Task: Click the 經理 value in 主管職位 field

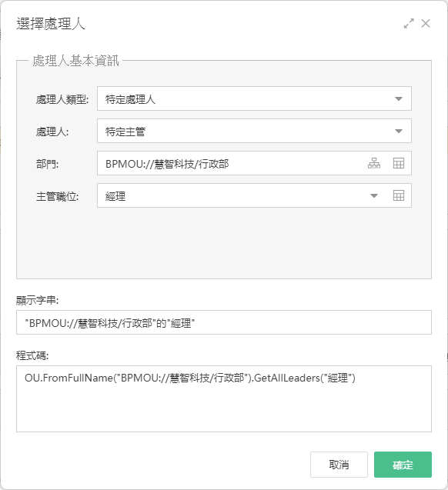Action: click(115, 196)
